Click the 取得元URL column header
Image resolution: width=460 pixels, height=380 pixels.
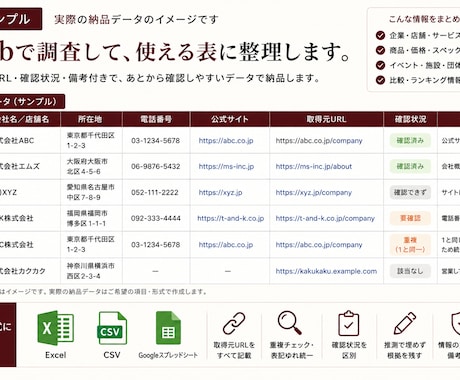point(326,119)
